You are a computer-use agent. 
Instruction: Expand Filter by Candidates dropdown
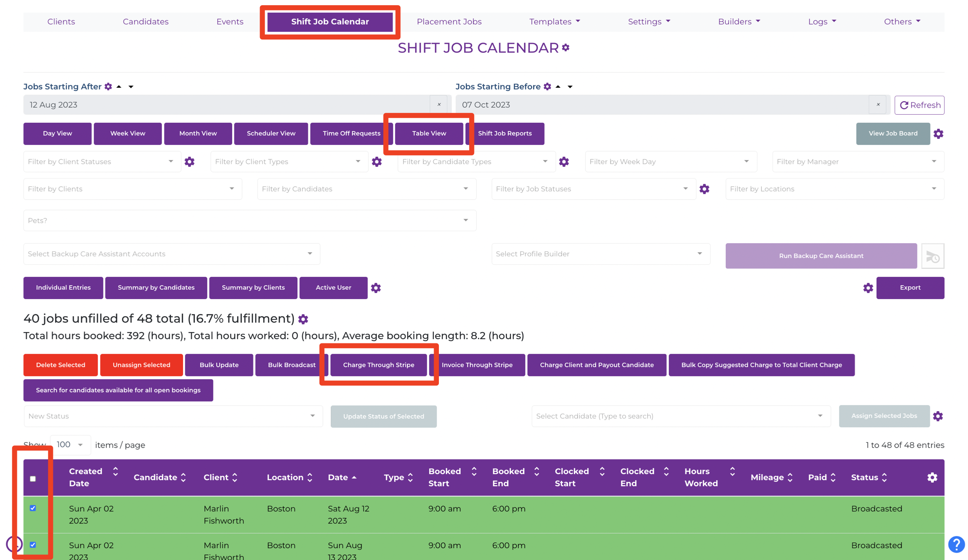[366, 189]
